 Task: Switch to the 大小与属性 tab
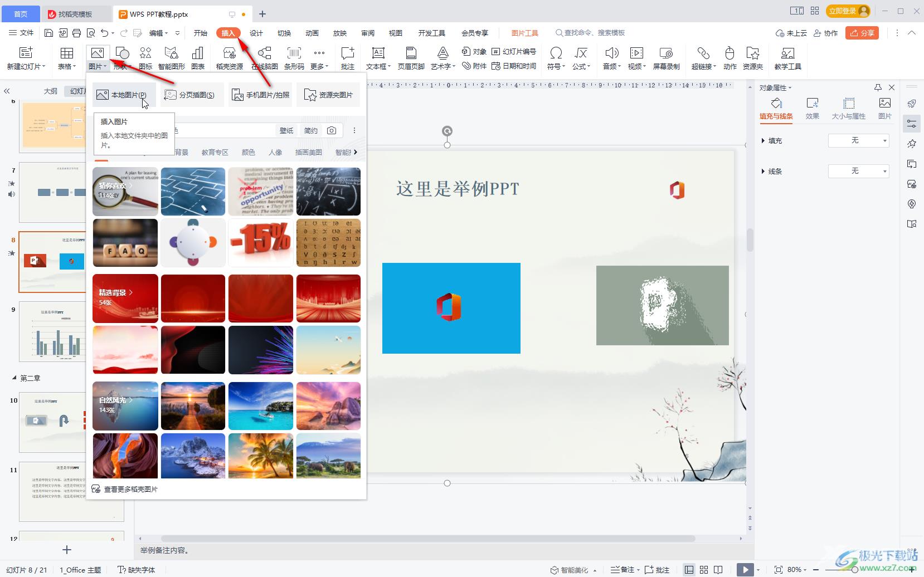pos(849,109)
